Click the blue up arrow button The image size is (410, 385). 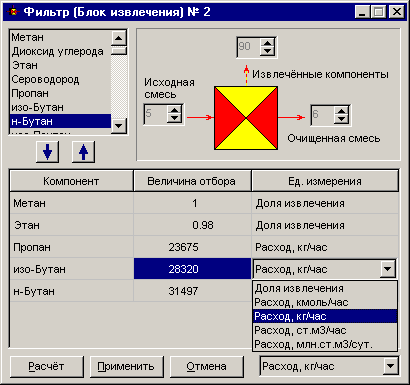coord(83,152)
